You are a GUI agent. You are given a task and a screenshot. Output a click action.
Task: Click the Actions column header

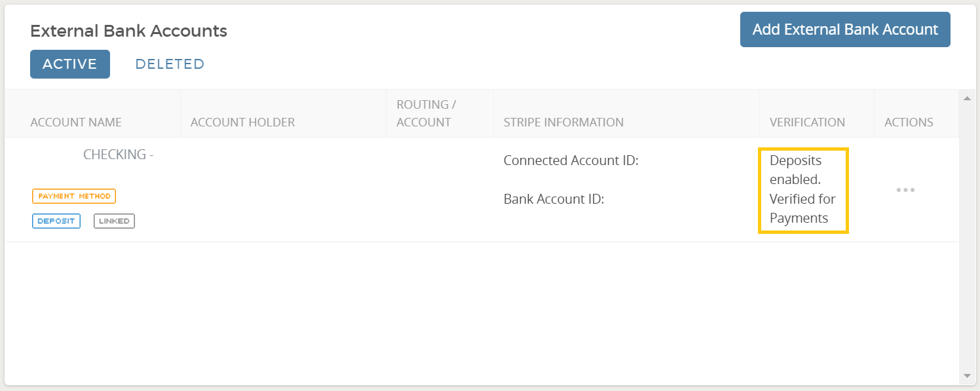tap(909, 122)
